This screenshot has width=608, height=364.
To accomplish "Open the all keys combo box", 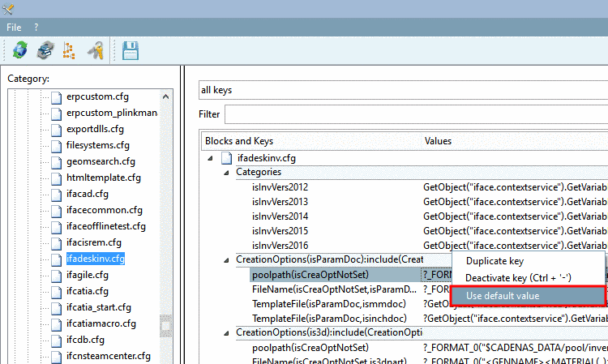I will coord(403,90).
